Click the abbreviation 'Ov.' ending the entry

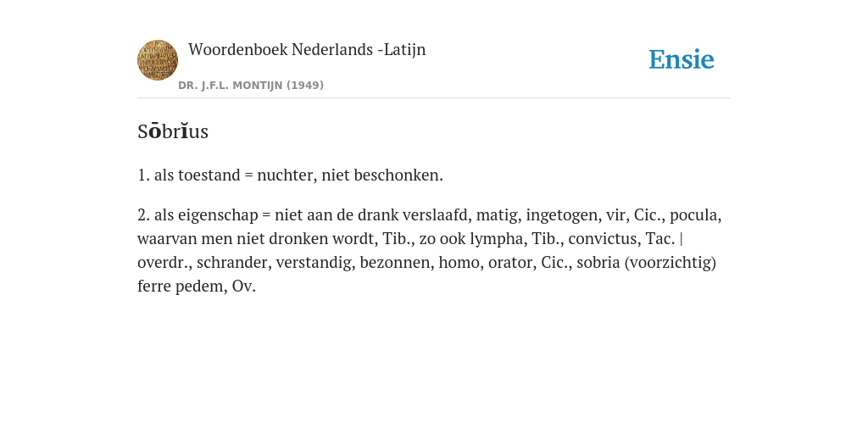coord(244,287)
